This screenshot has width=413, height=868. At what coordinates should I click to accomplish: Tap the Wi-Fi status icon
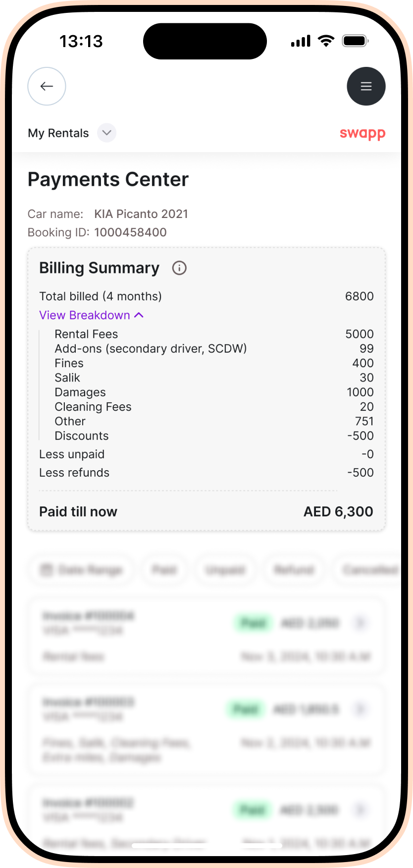326,41
